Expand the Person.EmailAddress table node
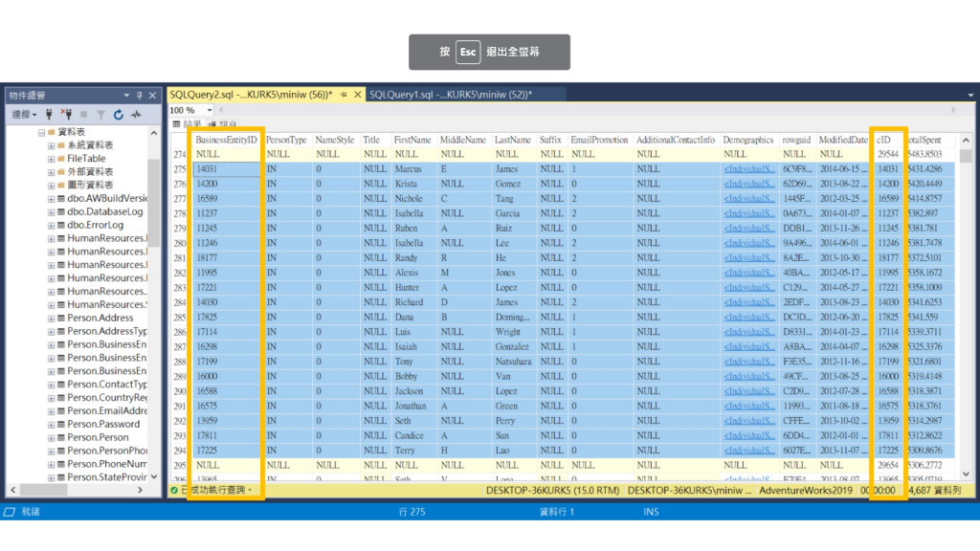This screenshot has width=980, height=551. tap(52, 411)
